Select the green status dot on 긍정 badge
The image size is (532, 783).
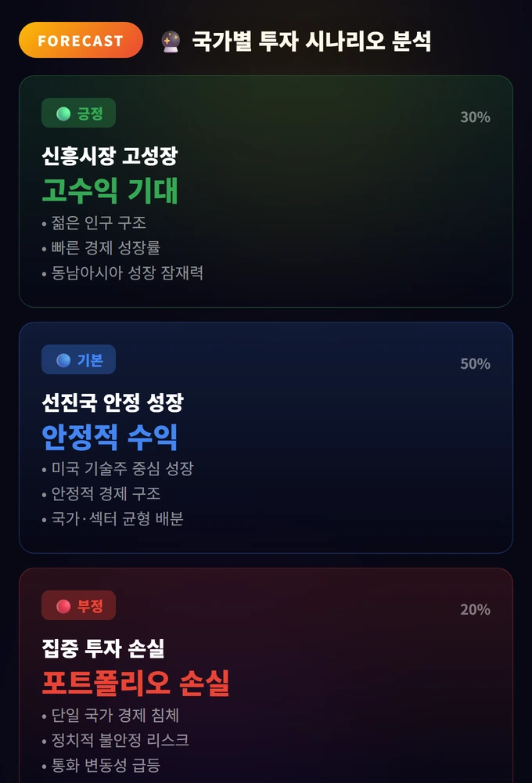(x=63, y=113)
